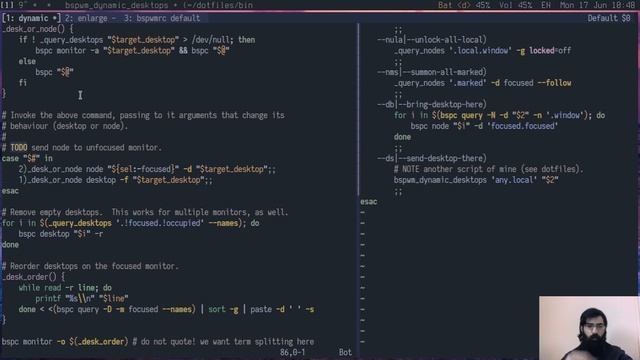Click comment '# NOTE another script of mine'
Viewport: 640px width, 360px height.
tap(489, 169)
